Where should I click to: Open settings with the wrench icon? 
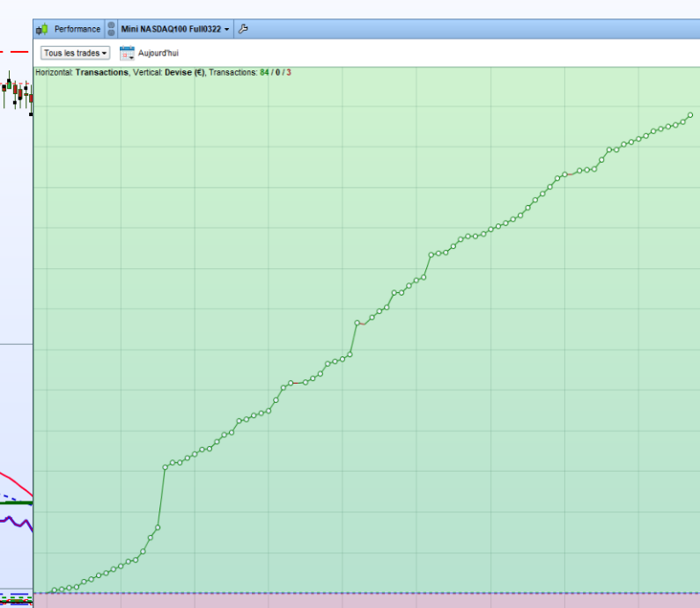243,29
